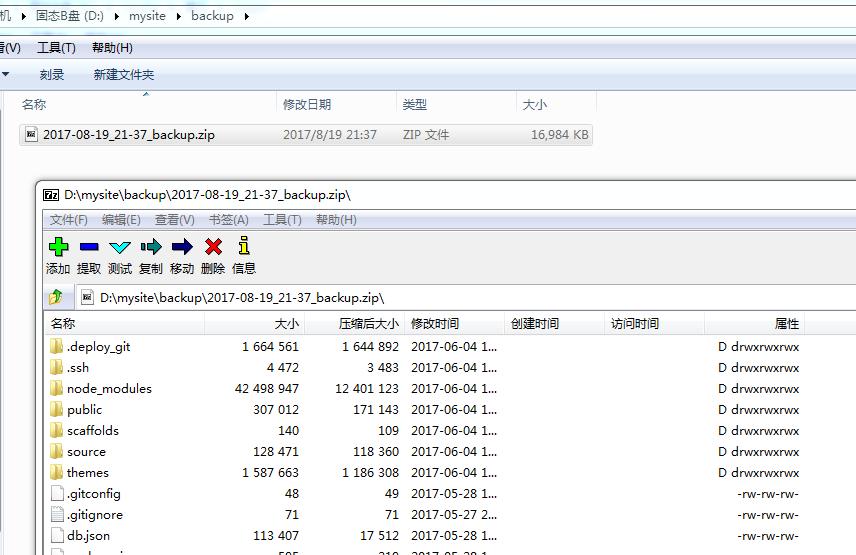Select the db.json entry name
Screen dimensions: 856x555
[x=88, y=535]
